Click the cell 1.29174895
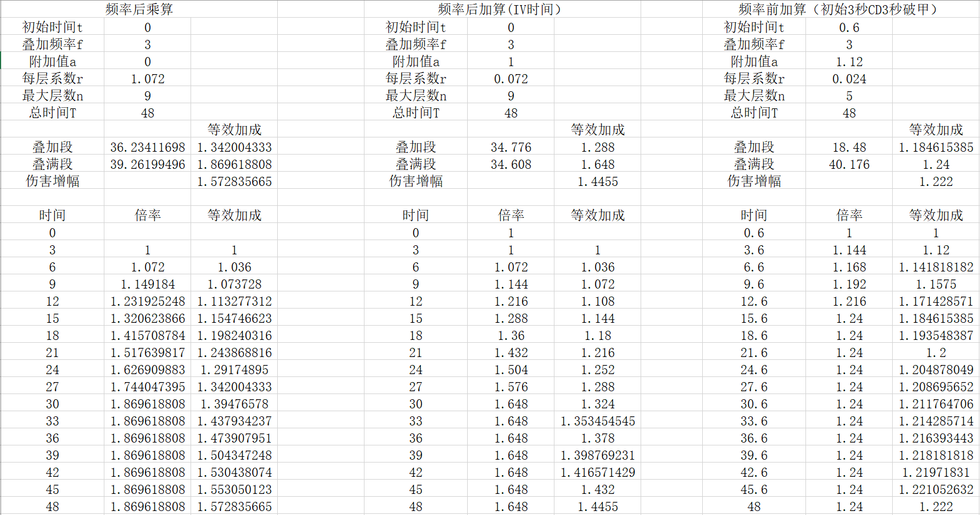 (234, 370)
